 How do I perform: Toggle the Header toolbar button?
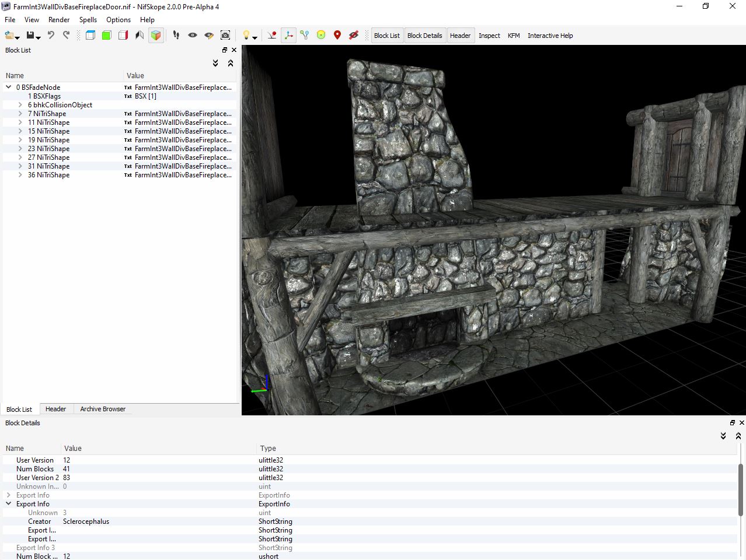coord(460,36)
